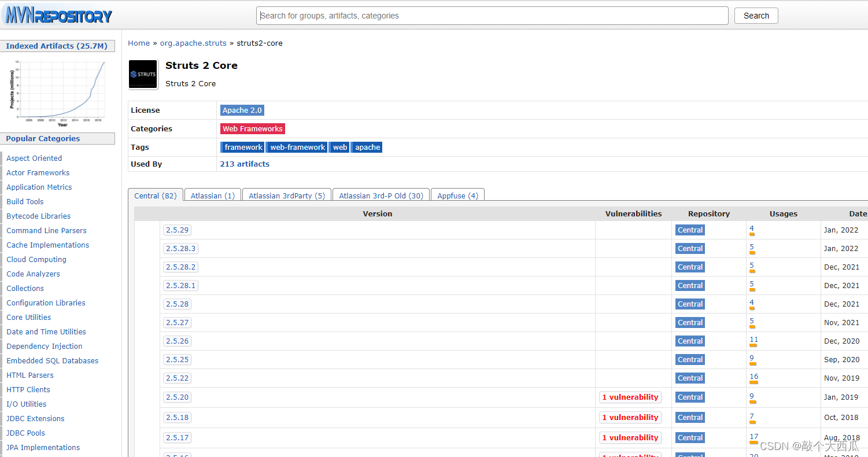Open usages count 11 for 2.5.26
868x457 pixels.
[x=754, y=340]
